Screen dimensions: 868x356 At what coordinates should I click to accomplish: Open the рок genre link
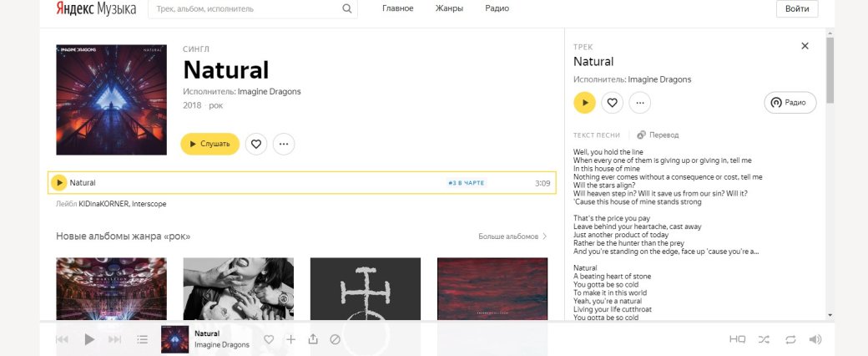coord(216,105)
